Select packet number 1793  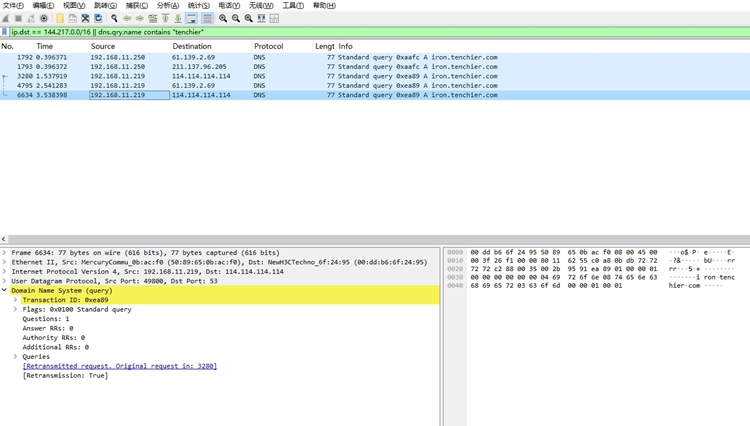pyautogui.click(x=375, y=67)
